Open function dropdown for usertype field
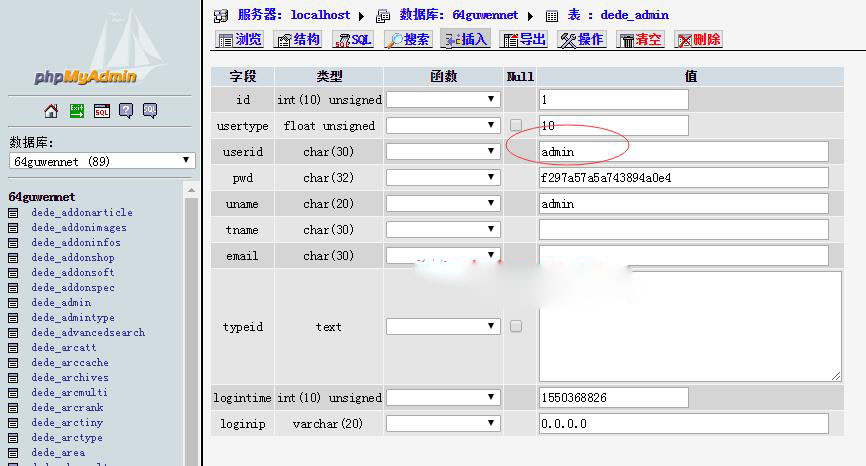This screenshot has width=866, height=466. pos(443,125)
